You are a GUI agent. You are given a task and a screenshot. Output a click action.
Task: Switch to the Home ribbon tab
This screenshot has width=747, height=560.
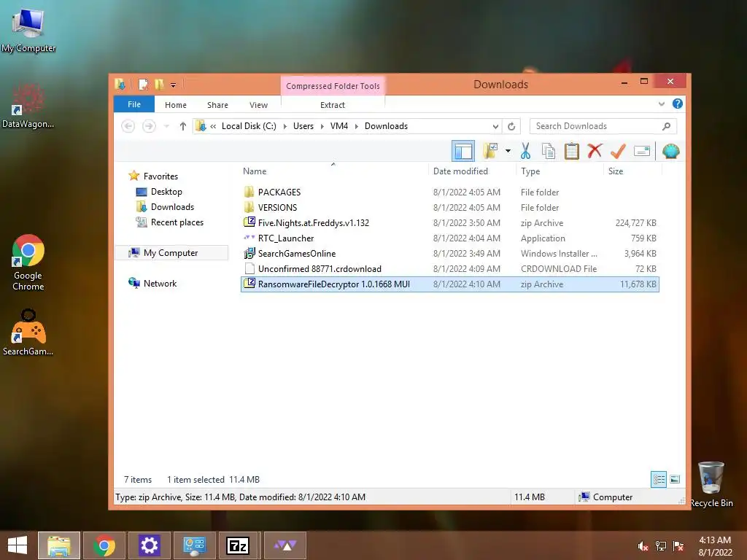pos(176,105)
